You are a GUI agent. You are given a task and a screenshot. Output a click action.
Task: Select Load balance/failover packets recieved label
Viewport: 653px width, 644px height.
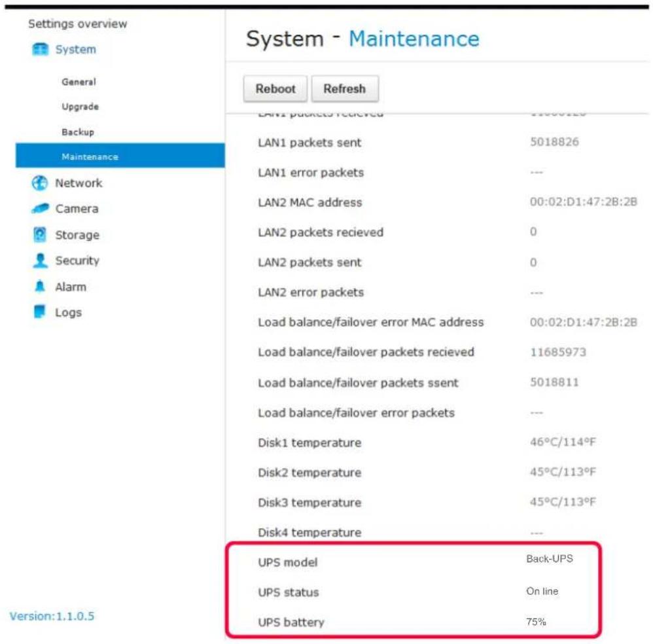pyautogui.click(x=366, y=352)
